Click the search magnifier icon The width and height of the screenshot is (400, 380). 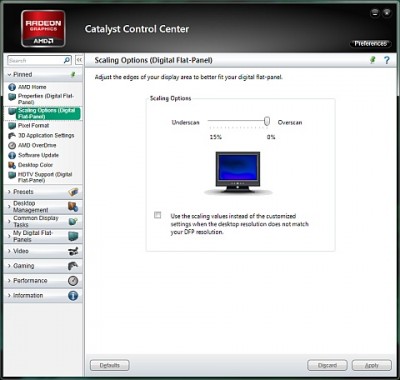[x=67, y=60]
